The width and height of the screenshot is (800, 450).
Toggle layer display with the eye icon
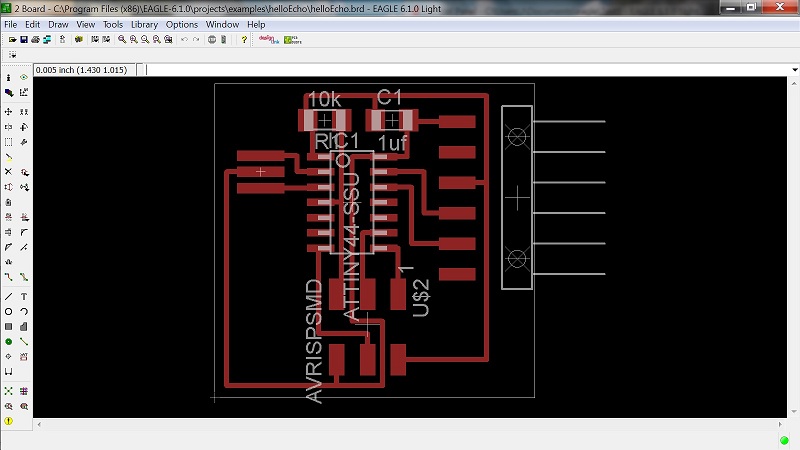24,78
